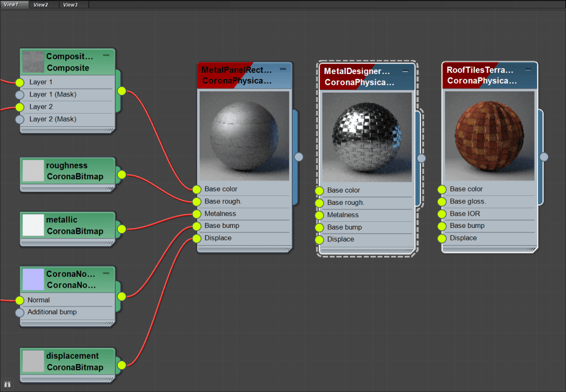The width and height of the screenshot is (566, 392).
Task: Click the MetalPanelRect node output socket
Action: click(299, 157)
